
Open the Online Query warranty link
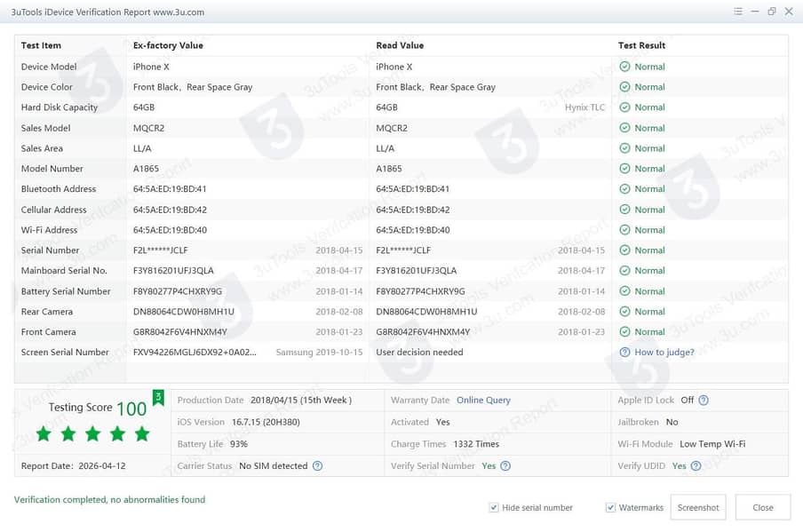click(x=483, y=401)
